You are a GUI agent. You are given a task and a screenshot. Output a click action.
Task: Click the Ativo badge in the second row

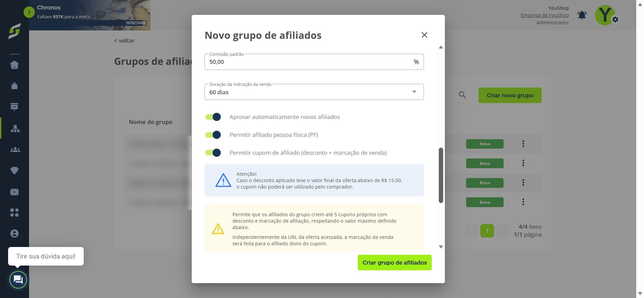[x=485, y=163]
